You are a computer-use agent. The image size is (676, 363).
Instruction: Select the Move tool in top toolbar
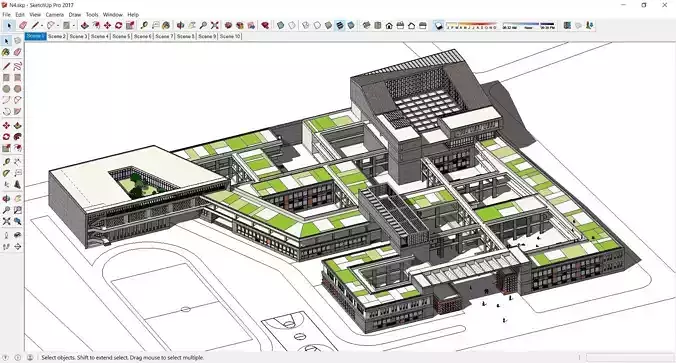click(x=107, y=25)
